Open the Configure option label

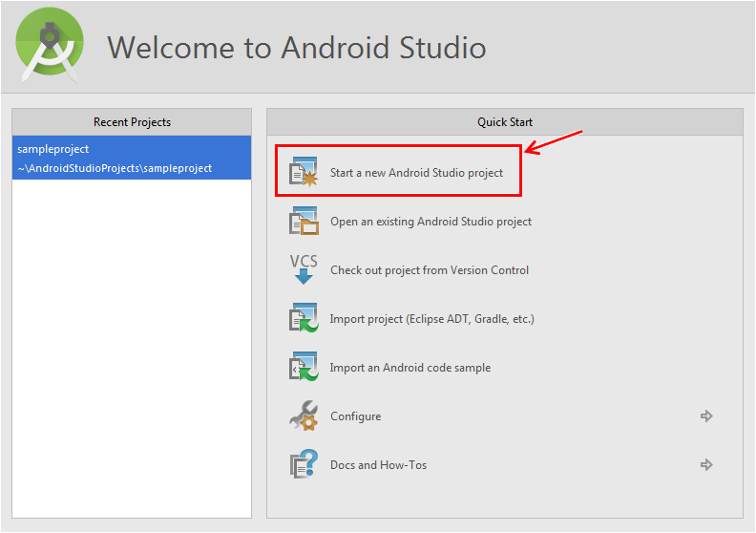coord(355,416)
